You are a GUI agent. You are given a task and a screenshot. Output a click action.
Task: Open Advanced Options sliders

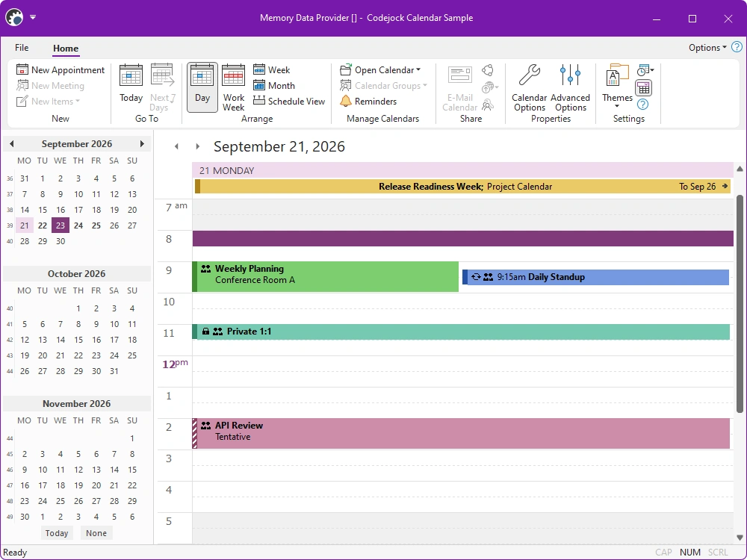click(x=570, y=87)
